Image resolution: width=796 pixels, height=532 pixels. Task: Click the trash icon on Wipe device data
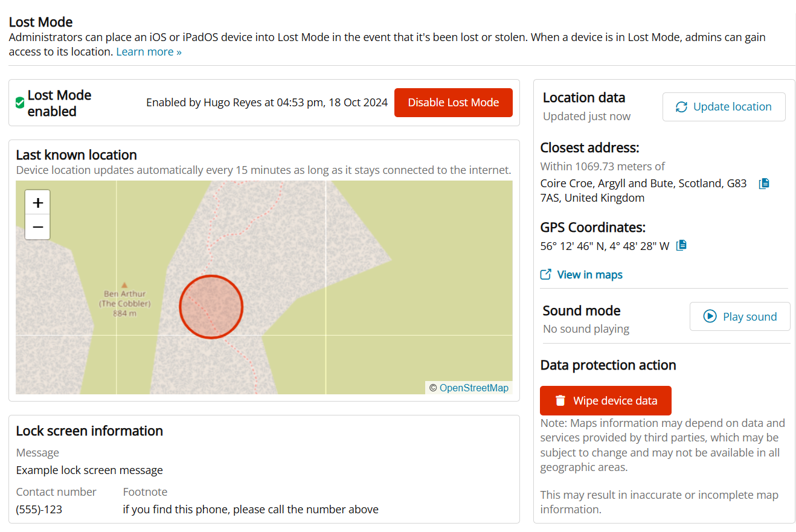click(560, 400)
